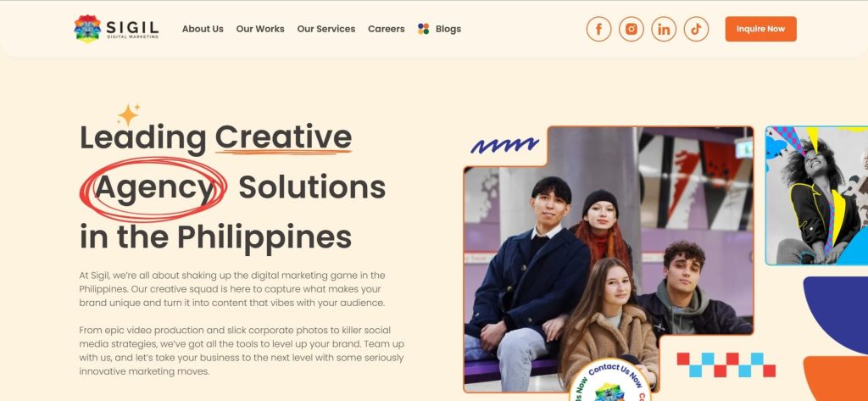
Task: Open Our Works menu item
Action: pyautogui.click(x=260, y=29)
